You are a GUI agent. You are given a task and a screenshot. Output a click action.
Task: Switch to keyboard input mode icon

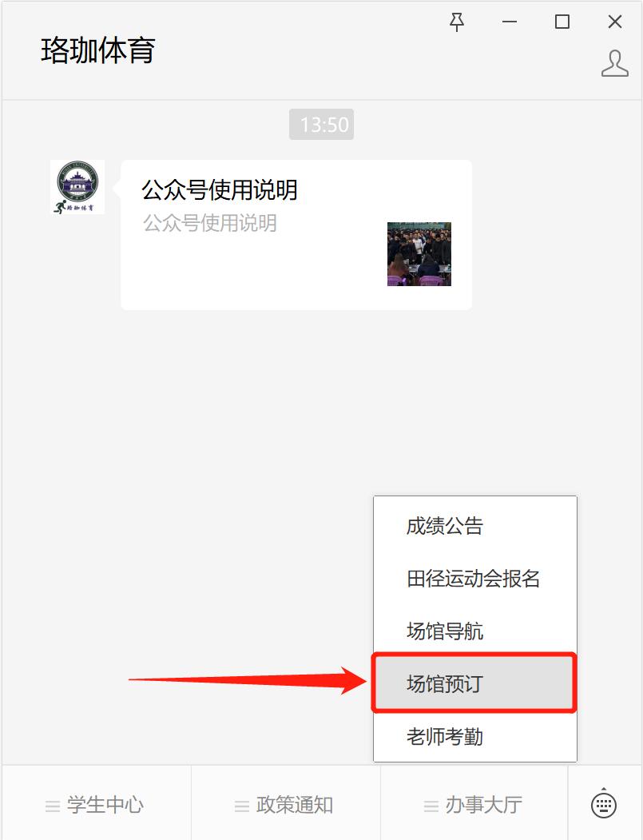point(603,803)
